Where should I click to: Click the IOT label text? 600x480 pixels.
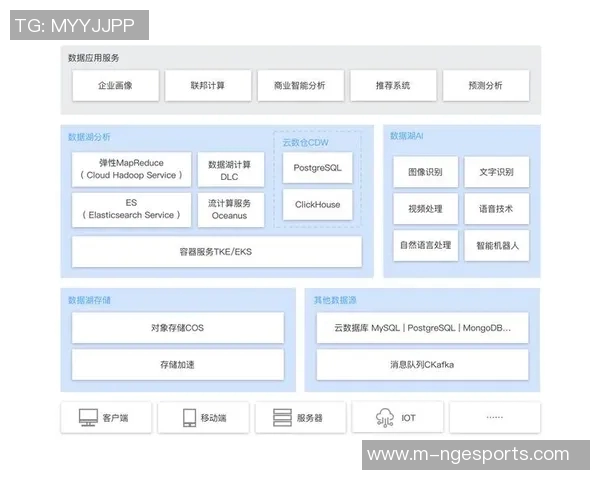click(408, 418)
